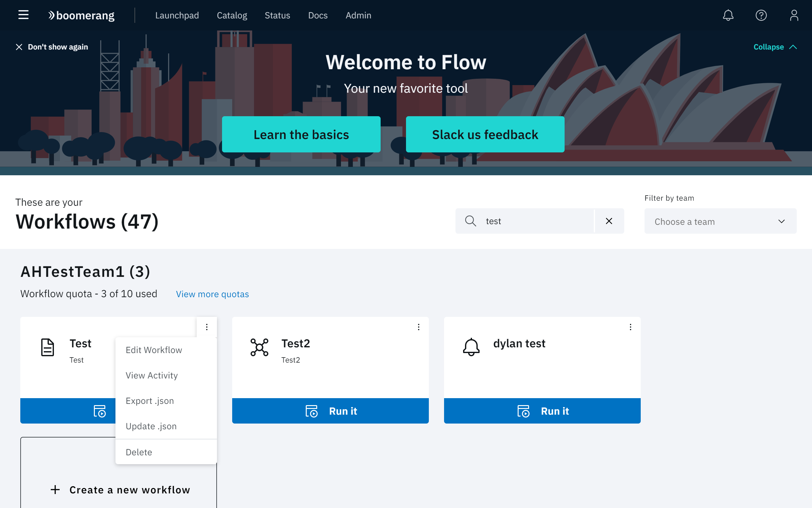Image resolution: width=812 pixels, height=508 pixels.
Task: Click the Learn the basics button
Action: tap(301, 134)
